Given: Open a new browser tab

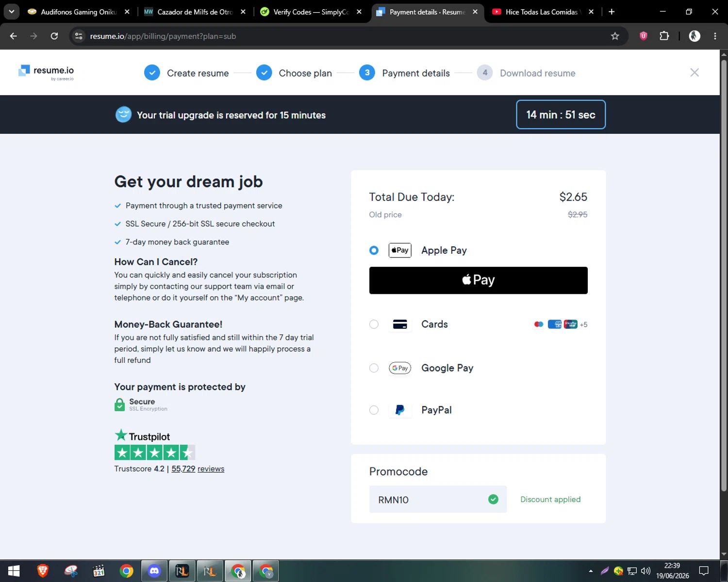Looking at the screenshot, I should click(612, 12).
